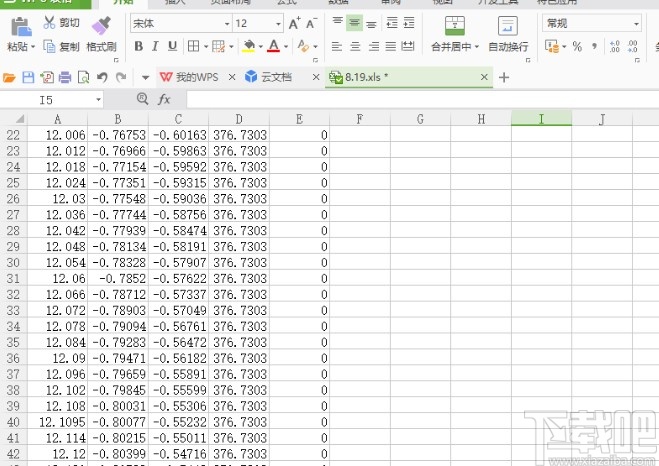
Task: Expand Merge and Center dropdown arrow
Action: 477,47
